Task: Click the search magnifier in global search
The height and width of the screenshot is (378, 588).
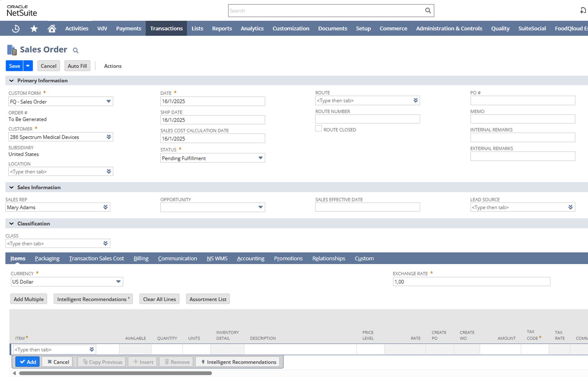Action: pos(428,10)
